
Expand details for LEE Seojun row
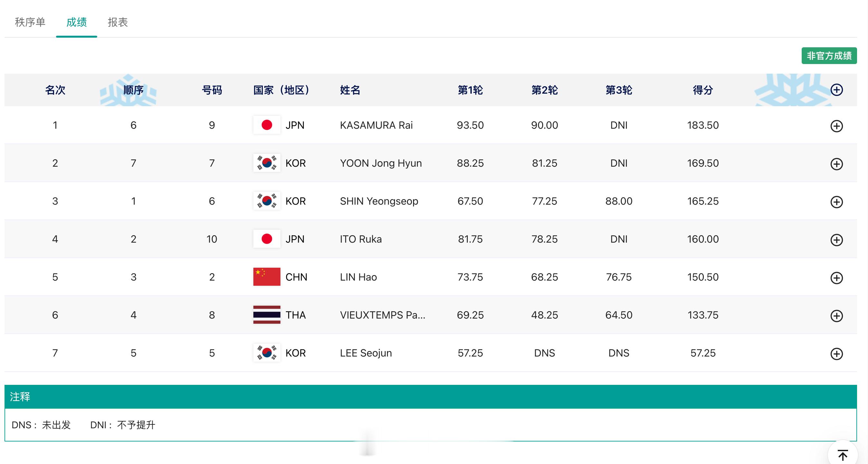[836, 354]
